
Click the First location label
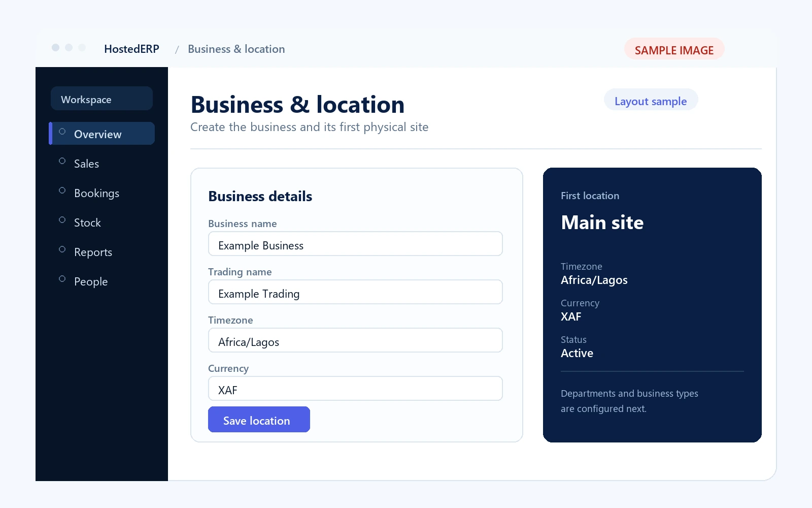tap(590, 196)
